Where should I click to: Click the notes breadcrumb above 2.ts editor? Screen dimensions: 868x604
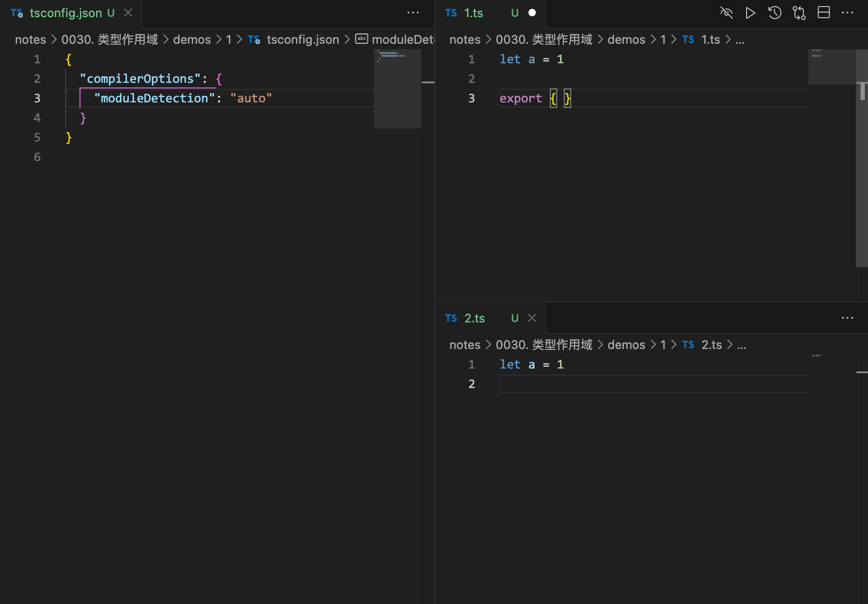[465, 345]
